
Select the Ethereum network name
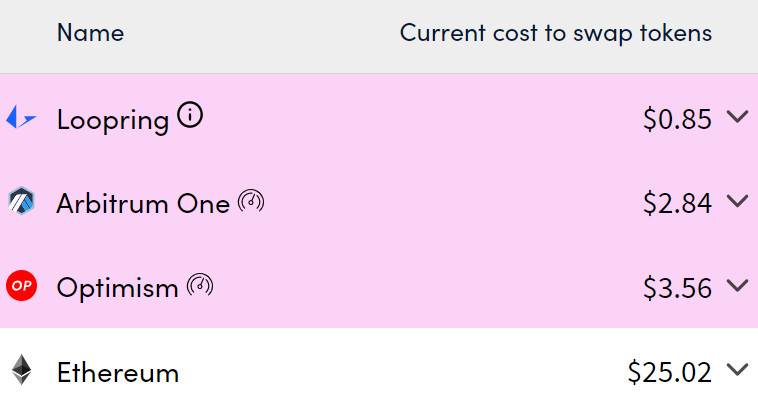tap(118, 372)
